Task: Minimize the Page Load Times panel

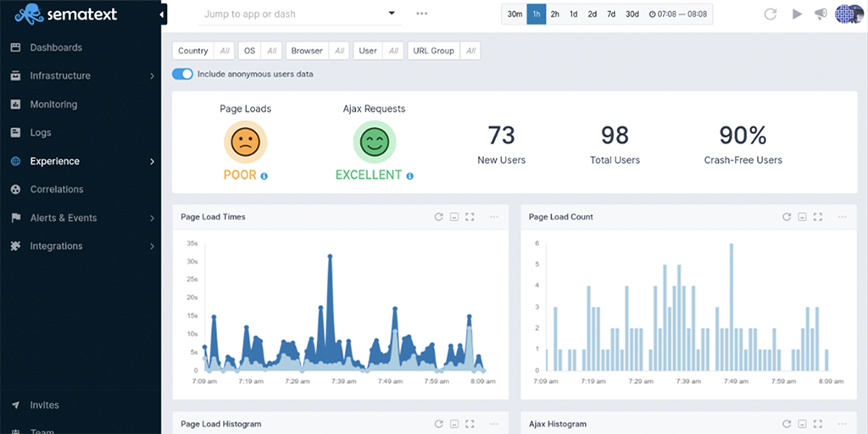Action: (x=454, y=217)
